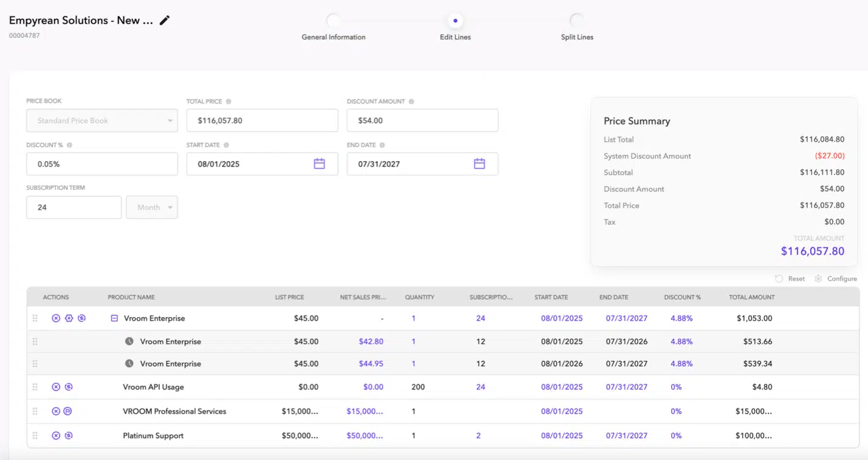Click the VROOM Professional Services product name
Screen dimensions: 868x460
tap(174, 411)
